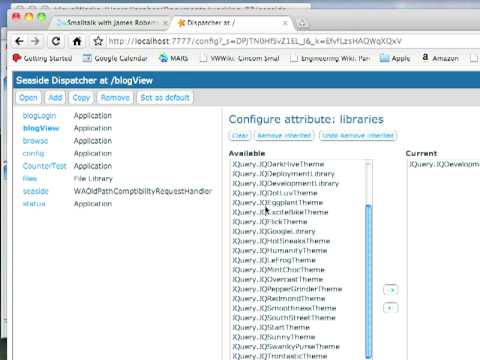Open the files File Library link
The width and height of the screenshot is (480, 360).
(30, 179)
